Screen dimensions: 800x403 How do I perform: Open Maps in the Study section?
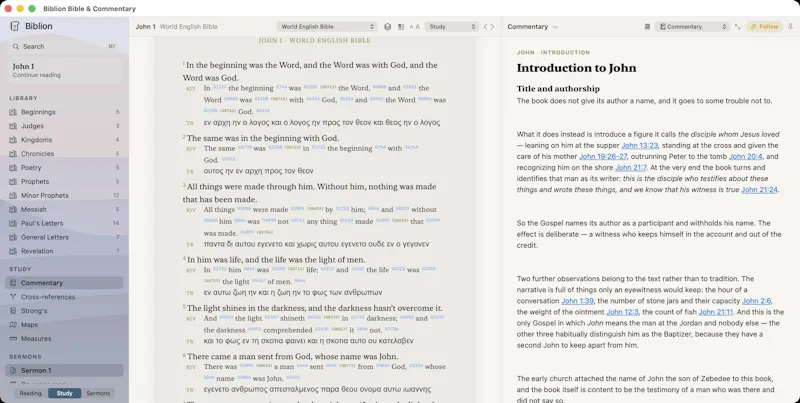tap(64, 324)
